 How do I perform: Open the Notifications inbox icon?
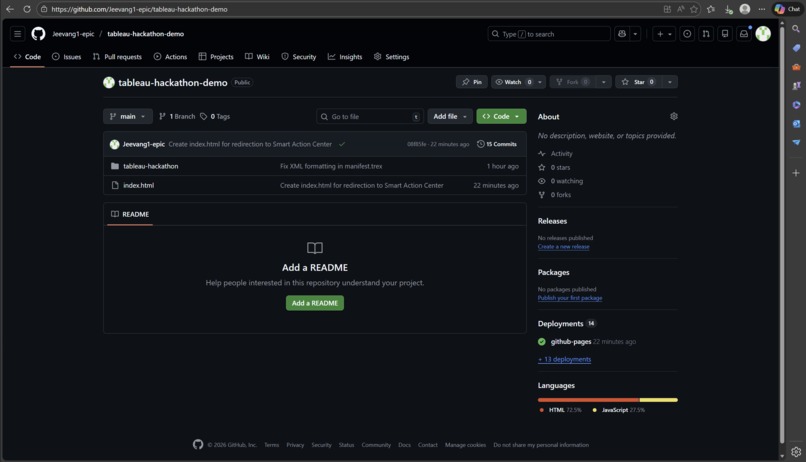(744, 34)
